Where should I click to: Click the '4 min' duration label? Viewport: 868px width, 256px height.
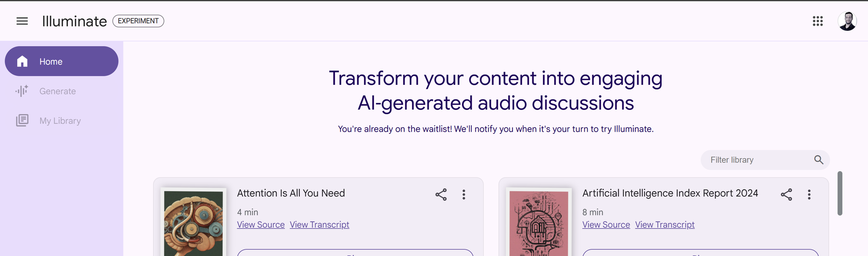247,212
